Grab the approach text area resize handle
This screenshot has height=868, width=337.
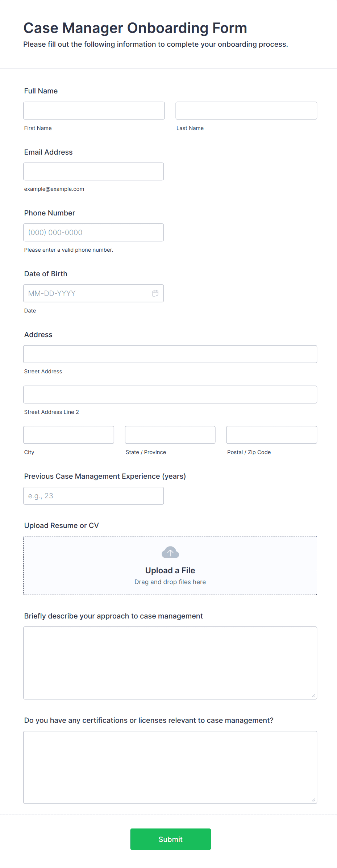313,696
